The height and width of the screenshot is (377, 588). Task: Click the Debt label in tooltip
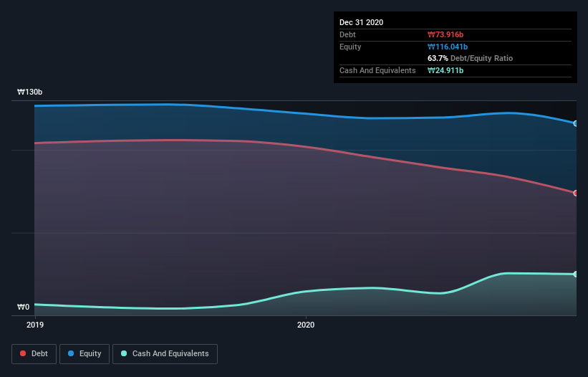coord(347,34)
